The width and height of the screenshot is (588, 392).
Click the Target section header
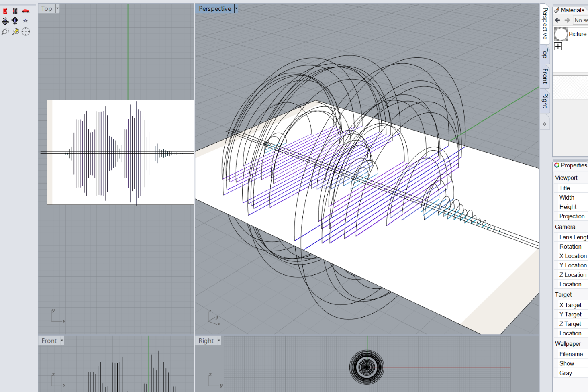click(x=570, y=295)
